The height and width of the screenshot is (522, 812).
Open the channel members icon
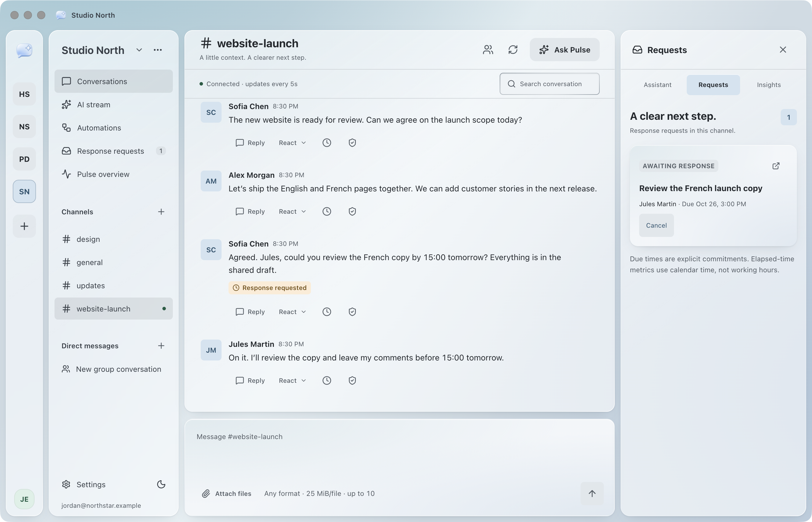(488, 50)
